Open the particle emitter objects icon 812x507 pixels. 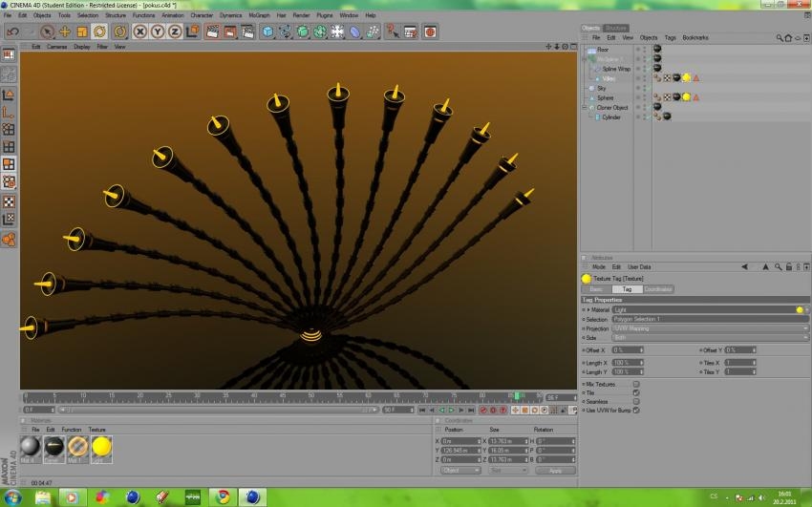373,32
